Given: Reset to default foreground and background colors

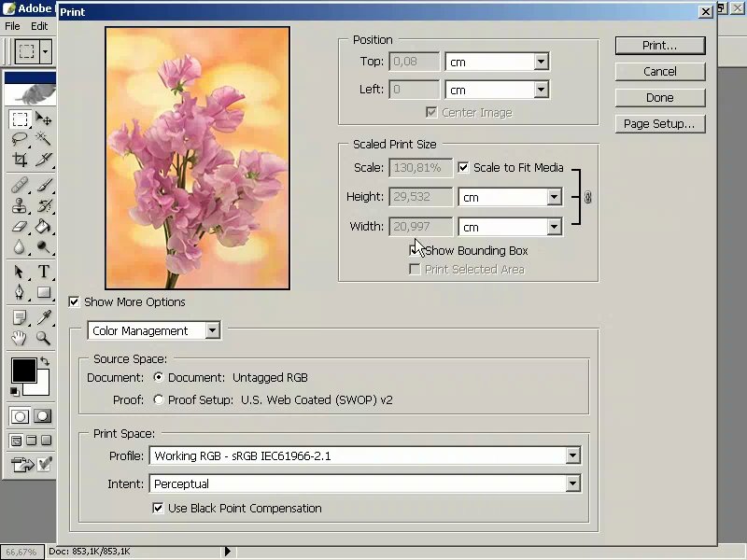Looking at the screenshot, I should tap(15, 391).
